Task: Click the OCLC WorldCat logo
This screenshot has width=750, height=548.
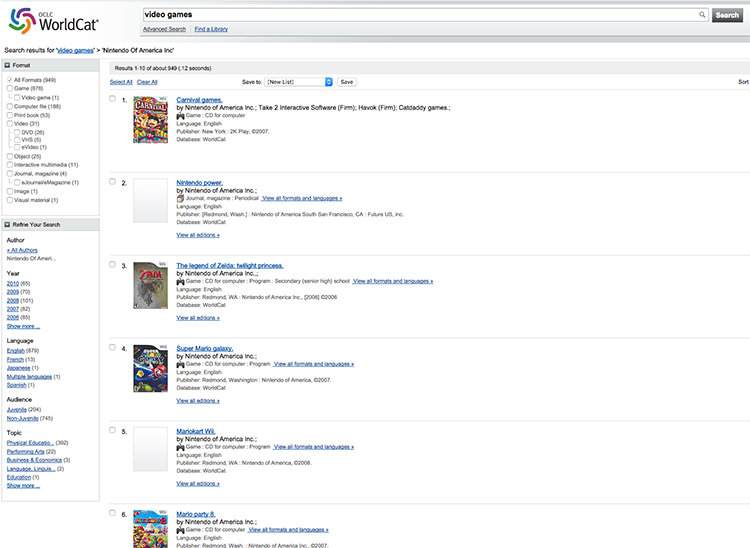Action: (54, 21)
